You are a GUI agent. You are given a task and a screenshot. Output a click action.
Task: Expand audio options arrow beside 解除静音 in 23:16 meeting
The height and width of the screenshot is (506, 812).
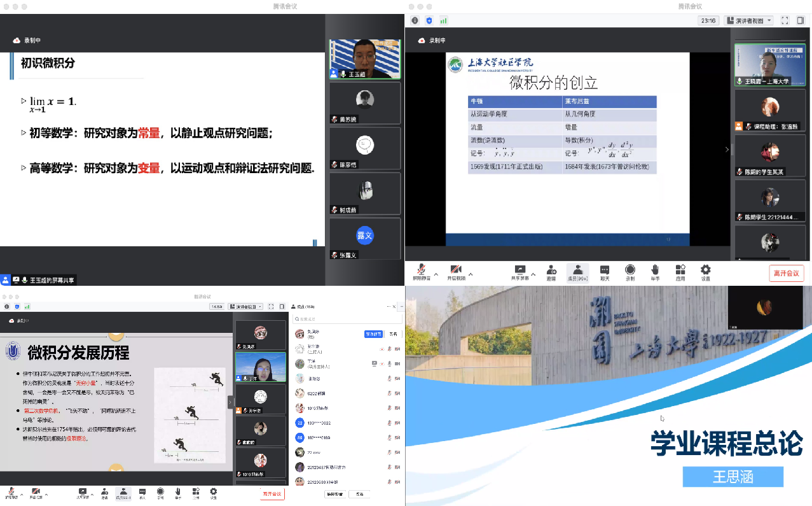[436, 274]
